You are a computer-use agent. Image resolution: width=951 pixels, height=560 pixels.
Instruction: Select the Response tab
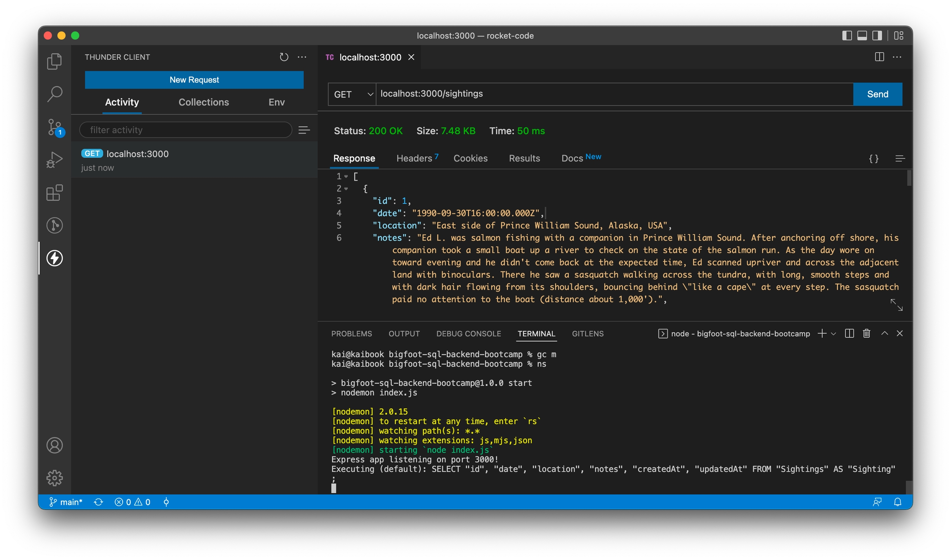click(x=354, y=158)
